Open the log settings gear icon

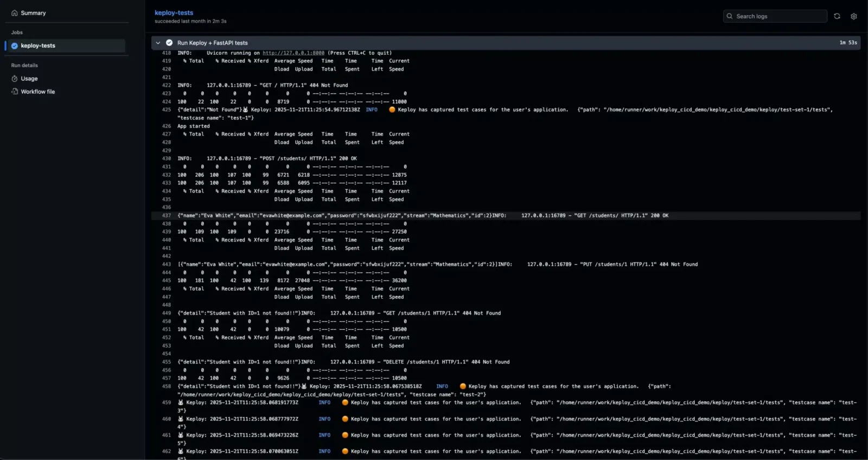pos(854,16)
